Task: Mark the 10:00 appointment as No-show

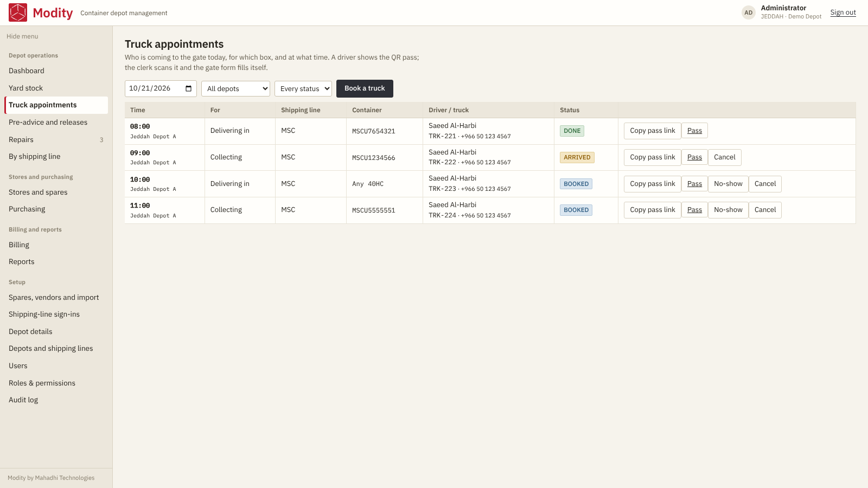Action: pyautogui.click(x=728, y=184)
